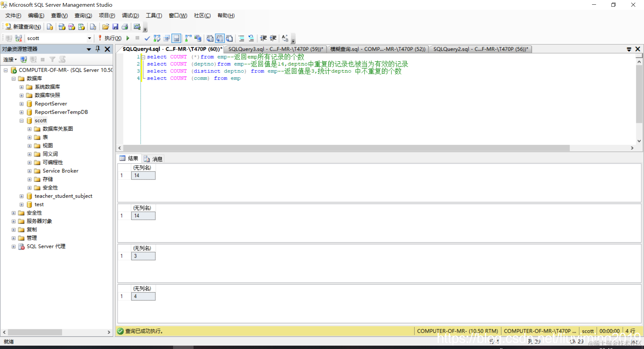Toggle Include Client Statistics
The image size is (644, 349).
click(198, 38)
